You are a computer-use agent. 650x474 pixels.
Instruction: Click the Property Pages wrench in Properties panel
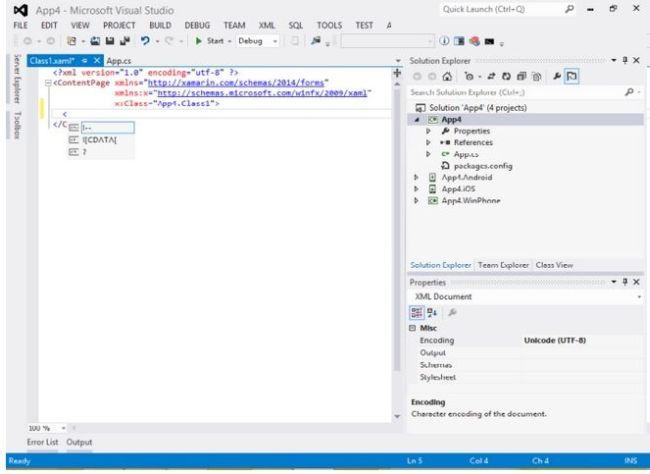452,312
